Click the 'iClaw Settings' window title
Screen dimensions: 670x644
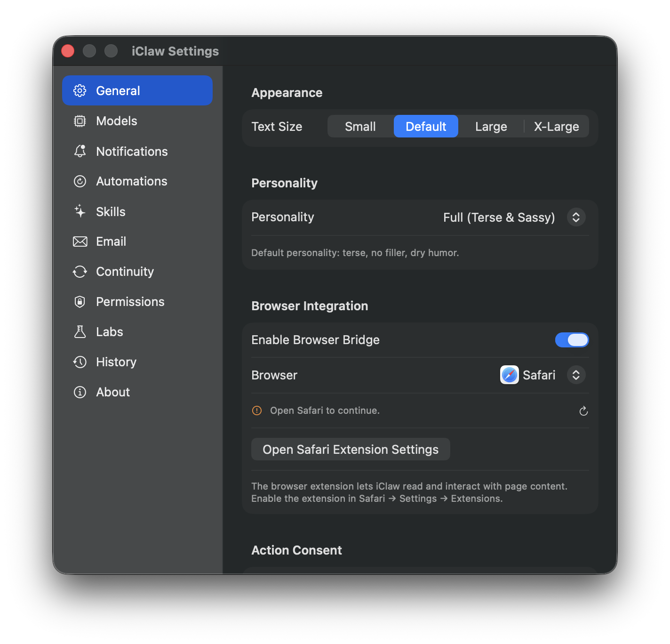(x=175, y=51)
